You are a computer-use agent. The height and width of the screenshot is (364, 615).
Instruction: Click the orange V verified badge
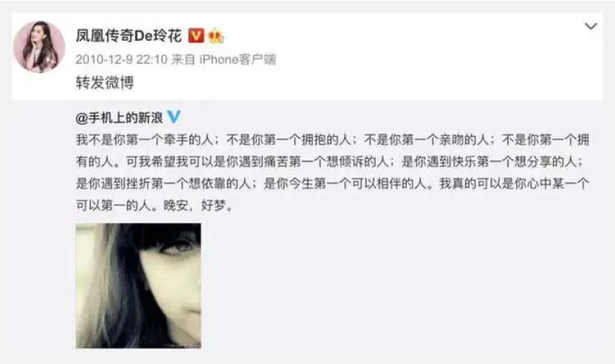point(196,36)
